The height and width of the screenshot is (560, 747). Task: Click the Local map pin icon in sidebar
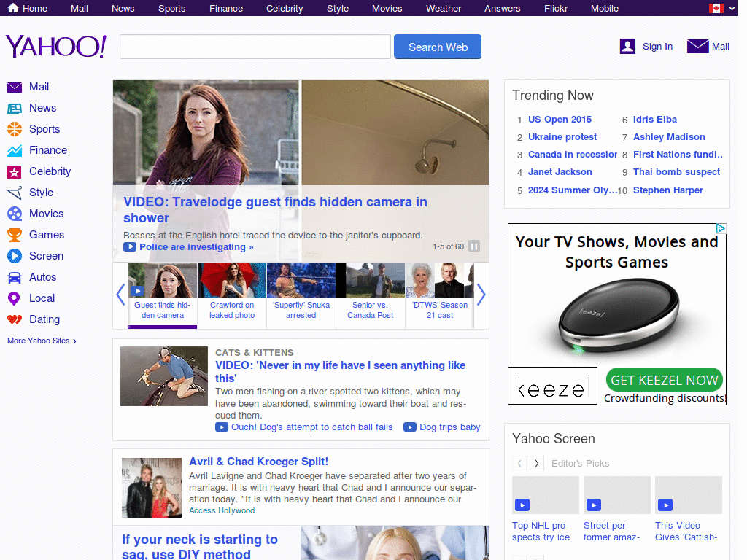coord(15,298)
